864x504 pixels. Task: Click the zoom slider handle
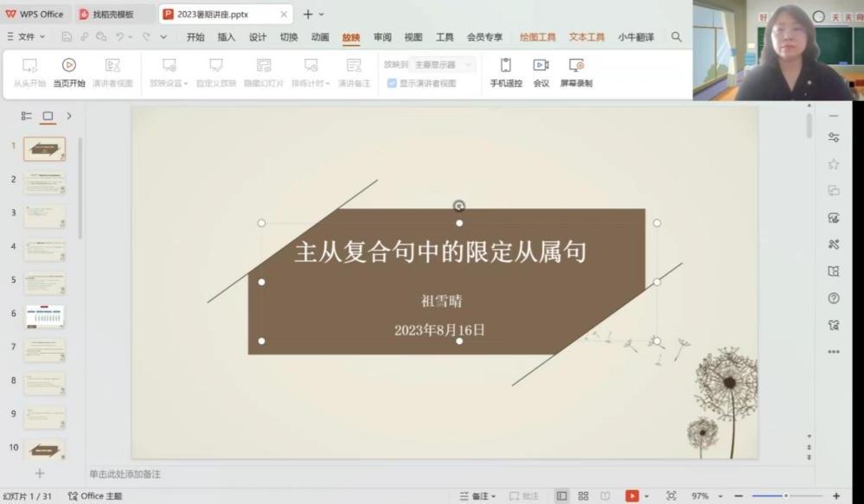(785, 496)
